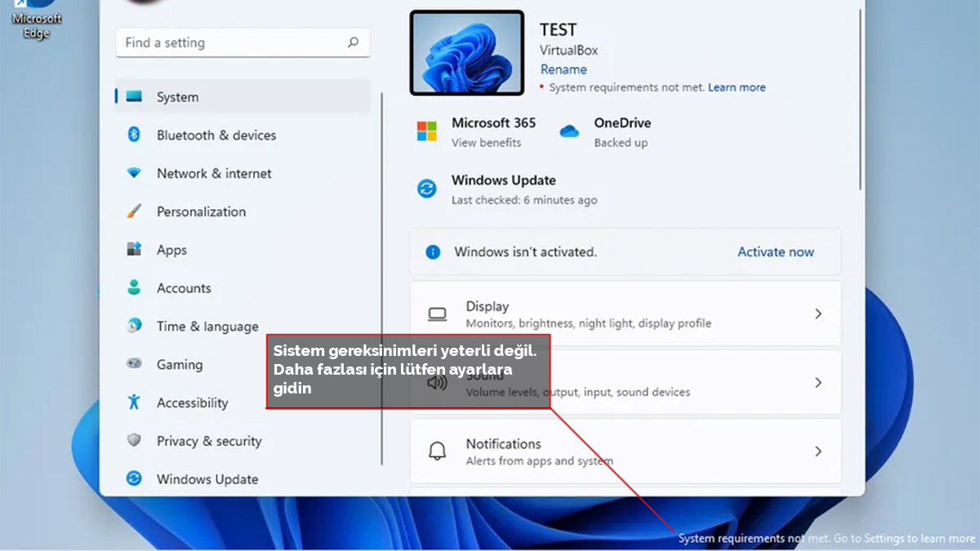Click the Gaming controller icon
The height and width of the screenshot is (551, 980).
134,364
